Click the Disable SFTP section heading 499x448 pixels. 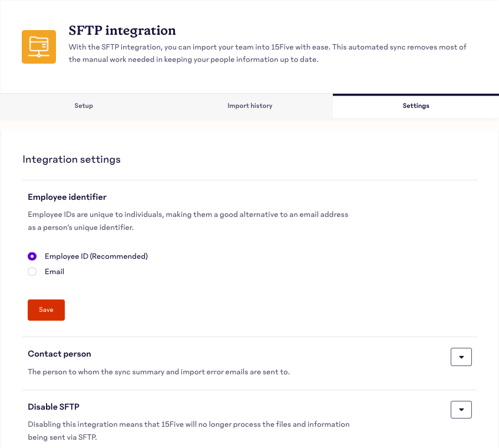[x=54, y=407]
